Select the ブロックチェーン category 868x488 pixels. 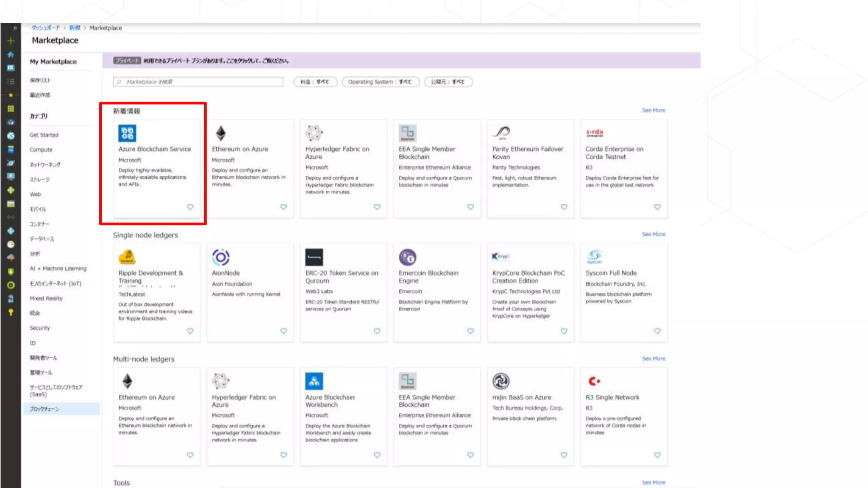pos(45,409)
